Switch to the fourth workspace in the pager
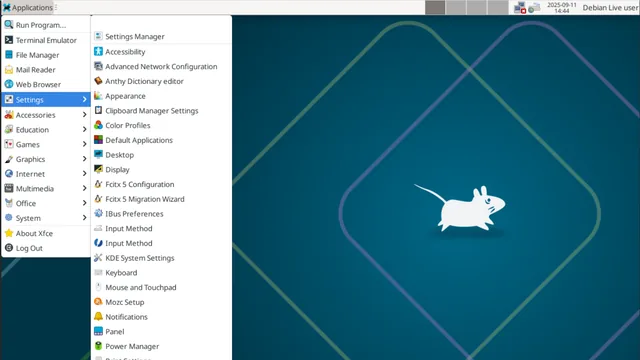This screenshot has height=360, width=640. [498, 7]
